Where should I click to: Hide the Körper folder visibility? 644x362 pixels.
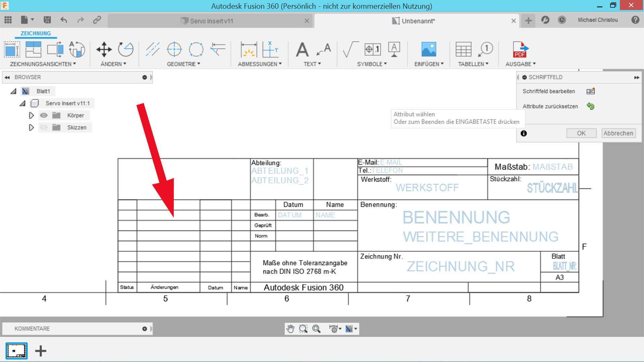(44, 115)
